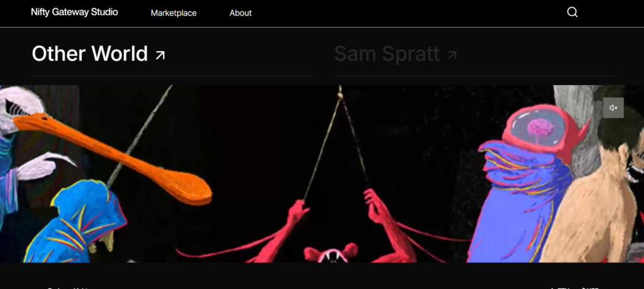The width and height of the screenshot is (644, 289).
Task: Click the rope knot at top of artwork
Action: [340, 95]
